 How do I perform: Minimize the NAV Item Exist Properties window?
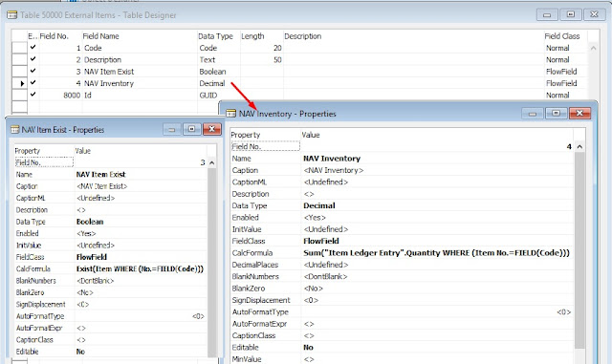pyautogui.click(x=172, y=130)
